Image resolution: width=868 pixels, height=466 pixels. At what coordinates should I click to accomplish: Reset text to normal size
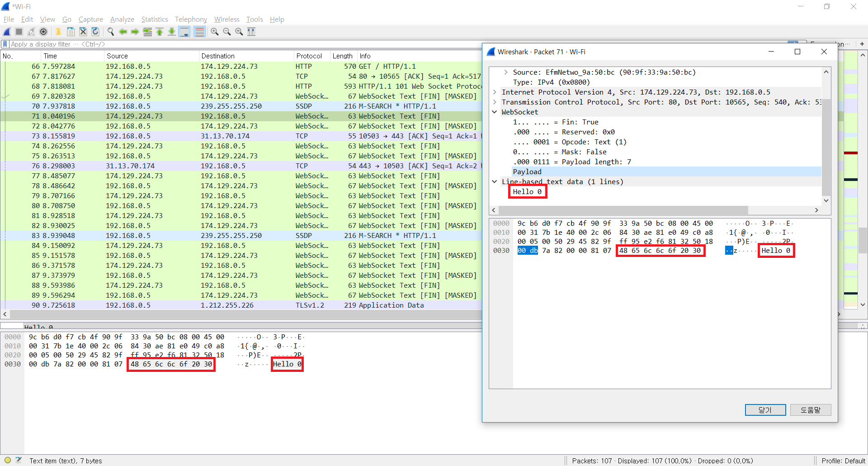click(x=239, y=32)
